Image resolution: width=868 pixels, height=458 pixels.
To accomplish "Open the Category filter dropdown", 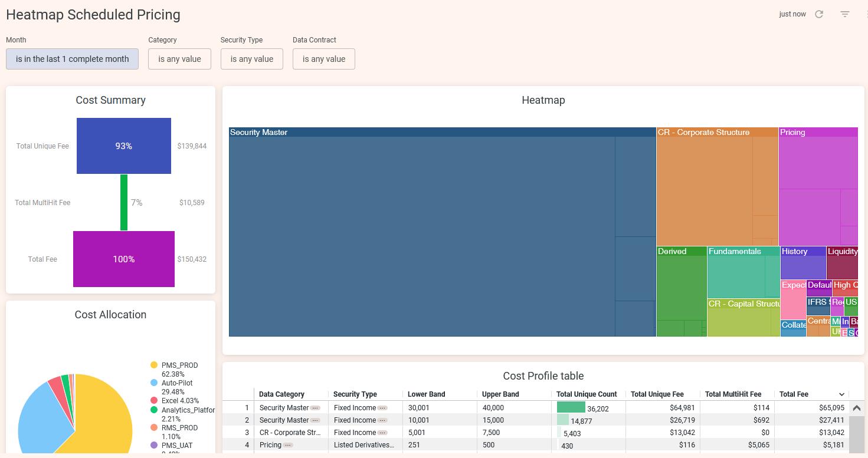I will point(179,59).
